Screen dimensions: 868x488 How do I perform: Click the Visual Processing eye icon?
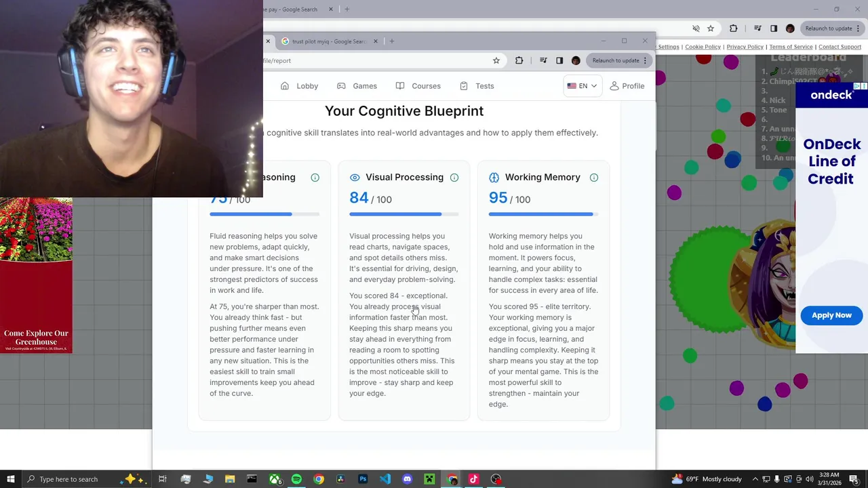355,178
